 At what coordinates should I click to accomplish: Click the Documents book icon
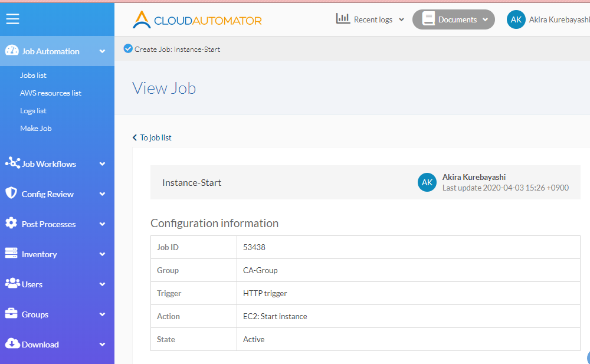tap(428, 19)
